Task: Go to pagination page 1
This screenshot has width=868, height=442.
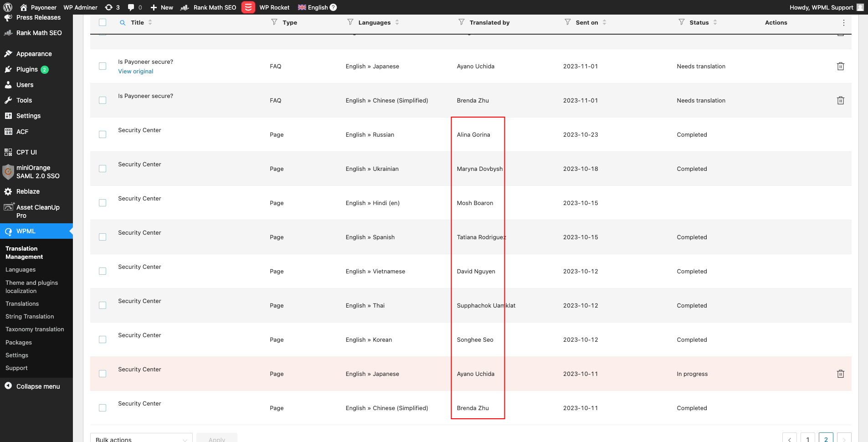Action: click(x=808, y=437)
